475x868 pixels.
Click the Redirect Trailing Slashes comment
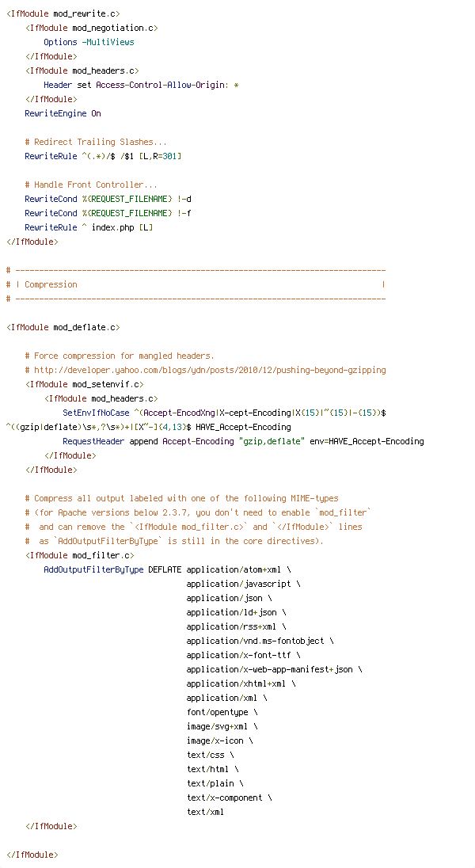[96, 142]
